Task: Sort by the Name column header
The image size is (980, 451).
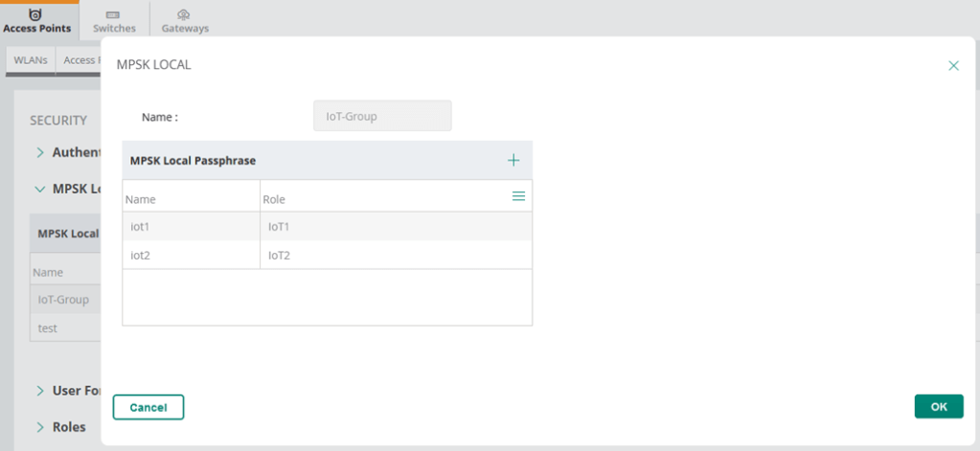Action: tap(141, 199)
